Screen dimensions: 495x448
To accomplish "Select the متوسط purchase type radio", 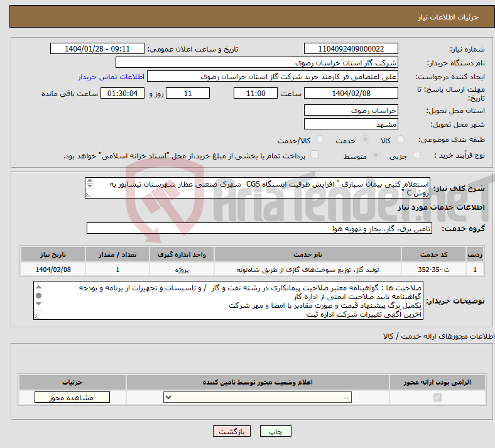I will [376, 155].
